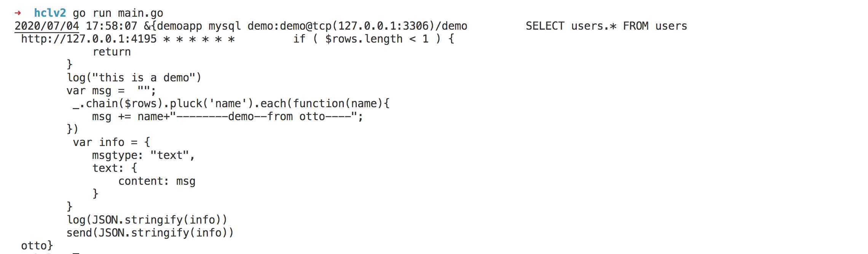The height and width of the screenshot is (254, 868).
Task: Click the underlined date 2020/07/04
Action: 47,26
